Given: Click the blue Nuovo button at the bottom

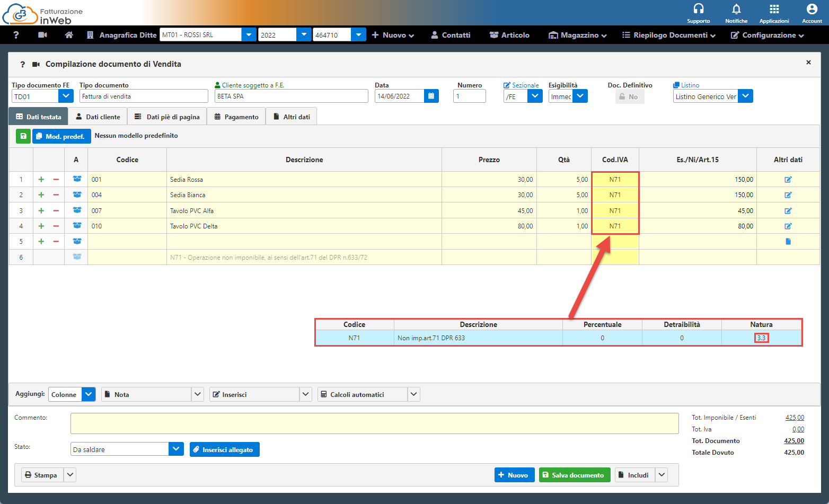Looking at the screenshot, I should pyautogui.click(x=514, y=475).
